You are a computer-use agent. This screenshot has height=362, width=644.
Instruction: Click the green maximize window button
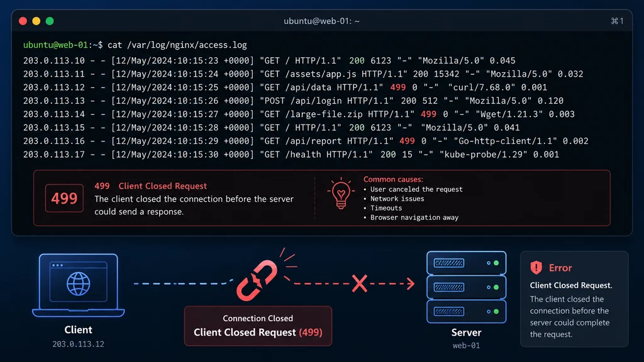tap(50, 21)
